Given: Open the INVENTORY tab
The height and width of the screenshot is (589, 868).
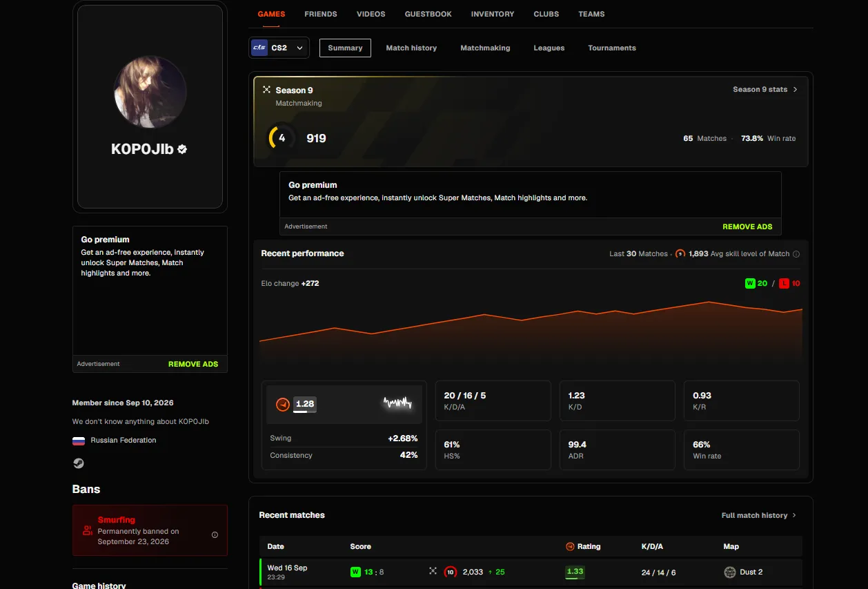Looking at the screenshot, I should pos(493,14).
